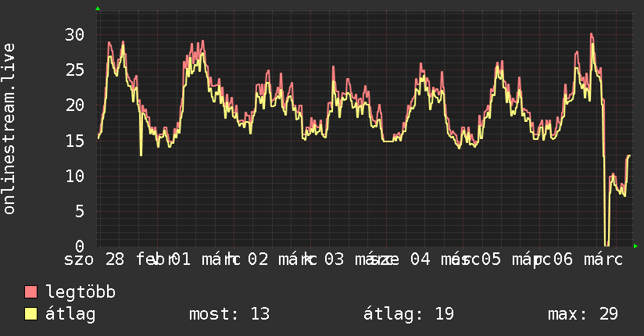644x336 pixels.
Task: Click the onlinestream.live axis title
Action: coord(9,129)
